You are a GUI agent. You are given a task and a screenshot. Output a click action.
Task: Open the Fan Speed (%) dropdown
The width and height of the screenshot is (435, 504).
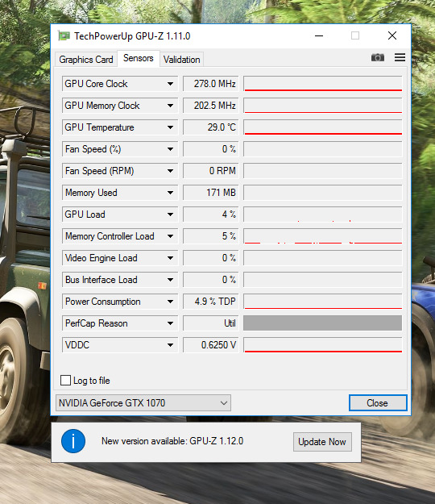(170, 149)
